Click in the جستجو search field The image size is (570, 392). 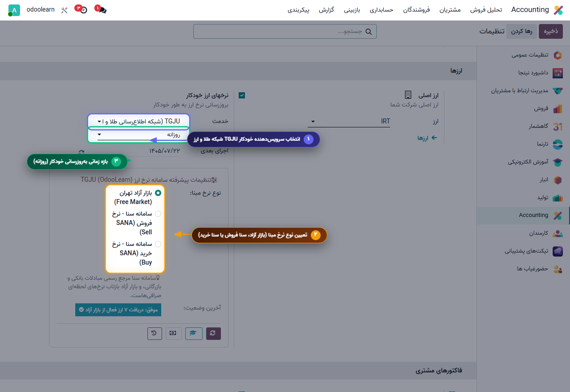[x=285, y=32]
